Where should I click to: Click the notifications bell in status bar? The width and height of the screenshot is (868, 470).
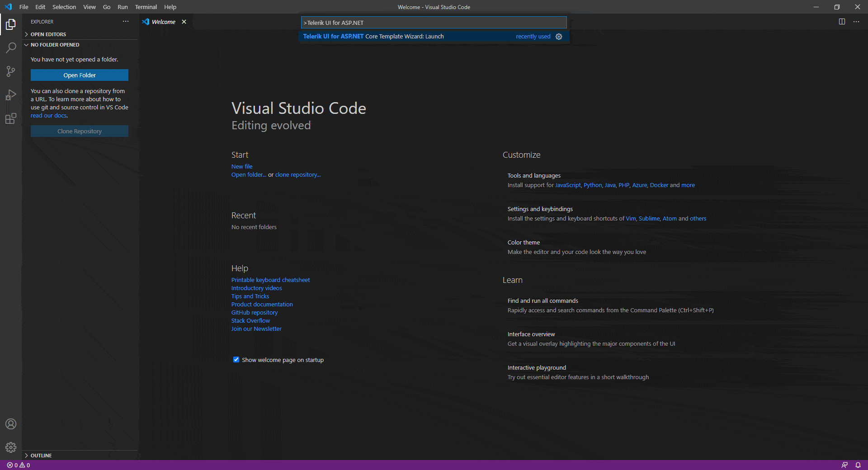pyautogui.click(x=858, y=465)
